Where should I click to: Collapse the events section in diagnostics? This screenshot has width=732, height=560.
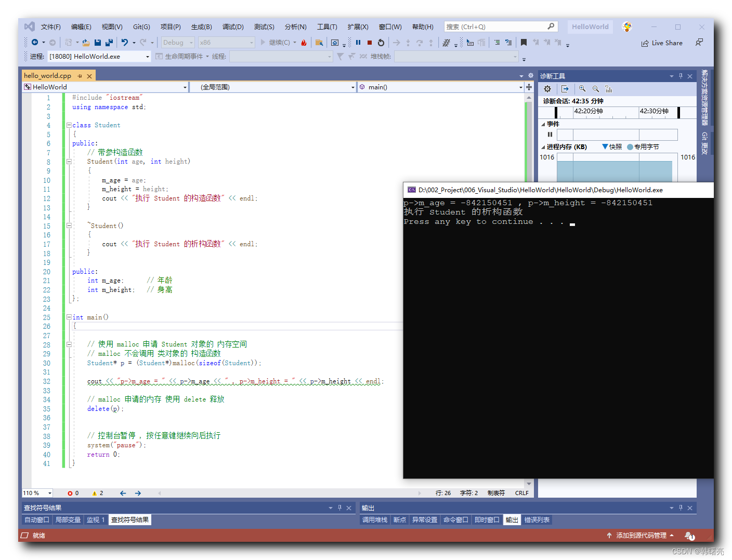543,124
